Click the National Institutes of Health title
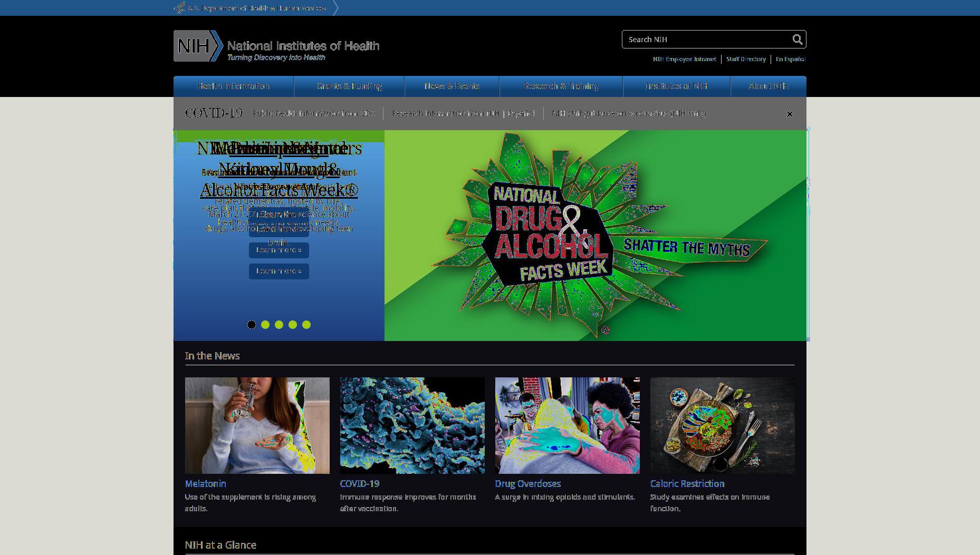This screenshot has height=555, width=980. click(303, 46)
